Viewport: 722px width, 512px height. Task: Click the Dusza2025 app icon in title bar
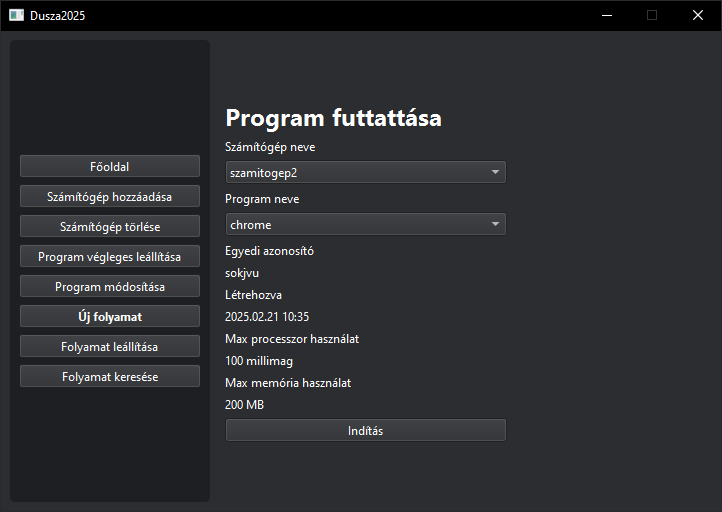[x=16, y=15]
